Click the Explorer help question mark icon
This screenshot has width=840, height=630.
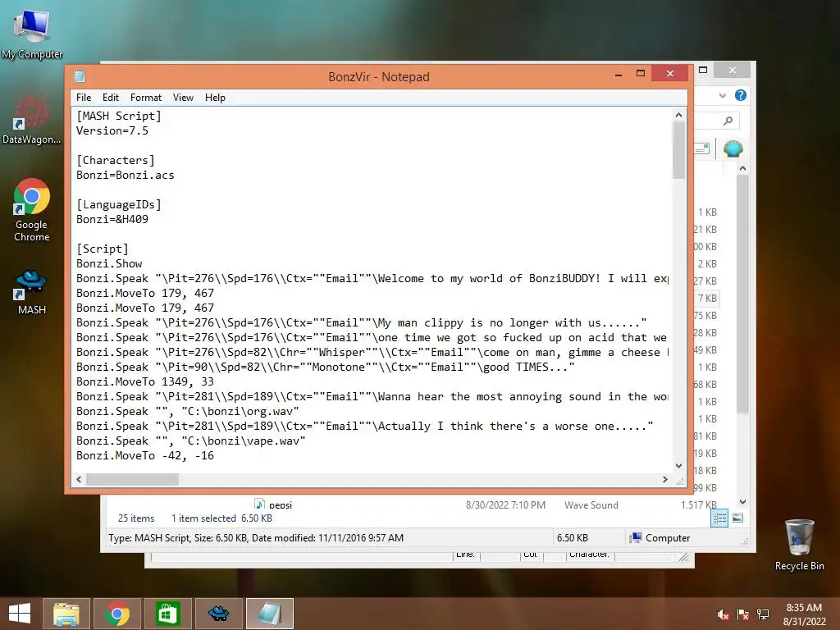(x=741, y=95)
